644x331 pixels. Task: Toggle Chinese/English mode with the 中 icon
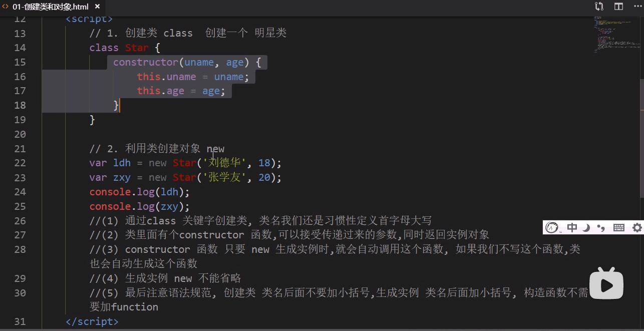pyautogui.click(x=572, y=227)
